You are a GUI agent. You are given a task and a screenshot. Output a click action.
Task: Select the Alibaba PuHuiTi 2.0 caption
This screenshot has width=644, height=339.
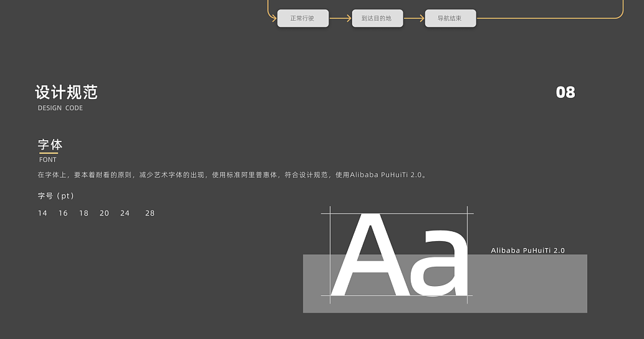tap(528, 251)
